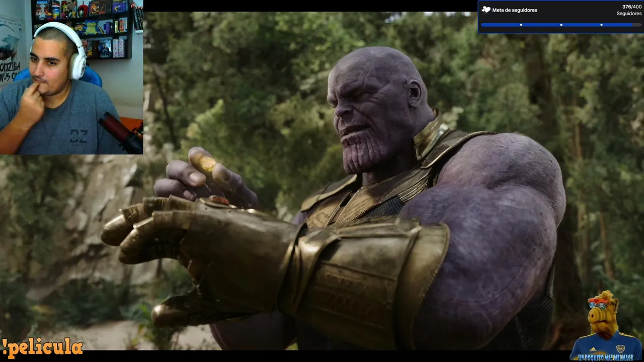The width and height of the screenshot is (644, 362).
Task: Click the "Seguidores" label under the count
Action: 629,14
